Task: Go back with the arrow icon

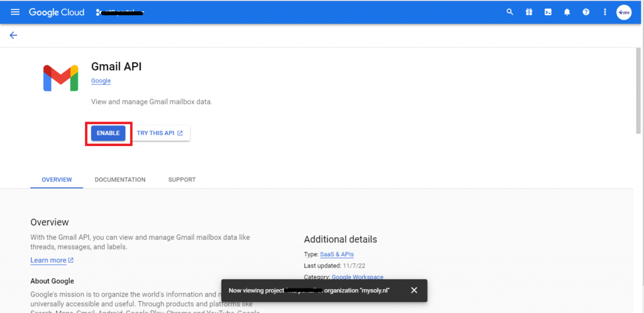Action: pos(14,35)
